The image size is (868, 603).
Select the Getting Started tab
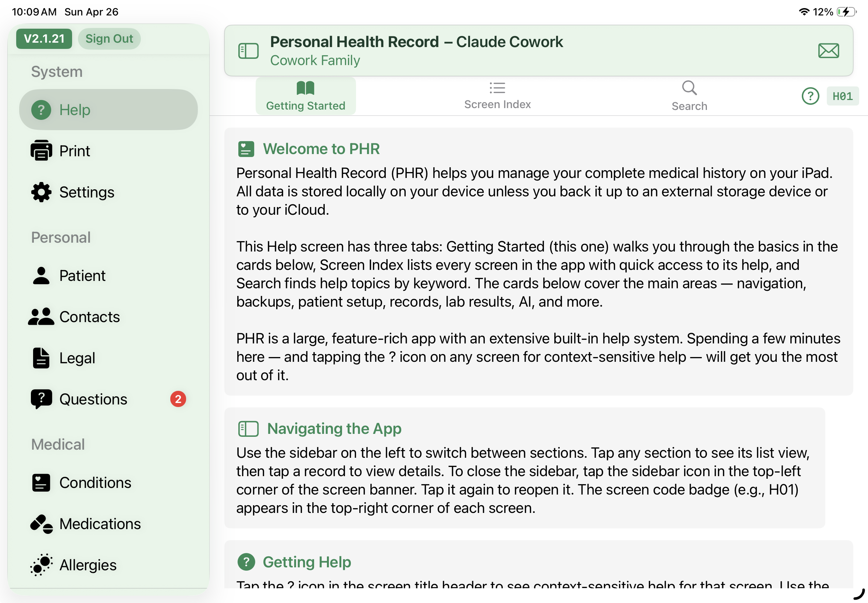[306, 96]
